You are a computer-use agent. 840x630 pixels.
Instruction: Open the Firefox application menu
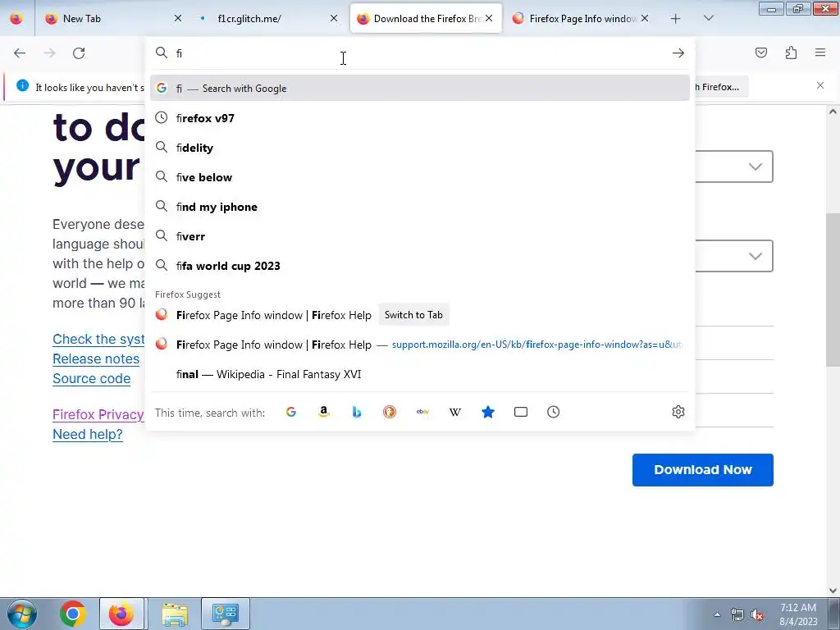820,52
